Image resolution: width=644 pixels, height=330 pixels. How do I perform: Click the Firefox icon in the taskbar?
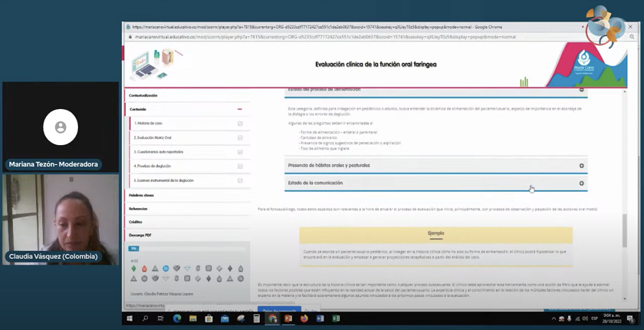304,318
